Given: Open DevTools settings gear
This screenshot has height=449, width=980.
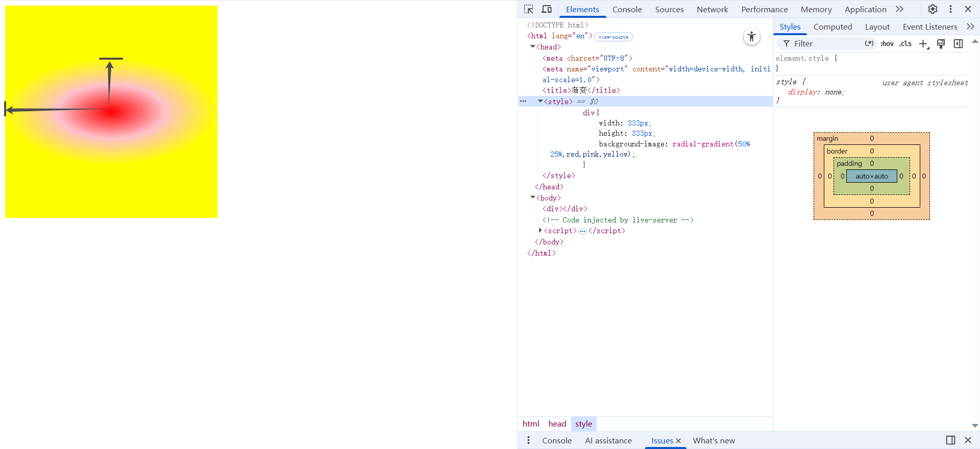Looking at the screenshot, I should tap(933, 9).
